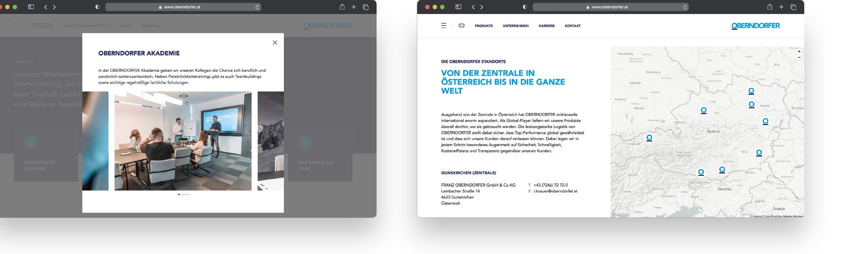Click Oberndorfer logo in left window
The image size is (868, 254).
328,26
